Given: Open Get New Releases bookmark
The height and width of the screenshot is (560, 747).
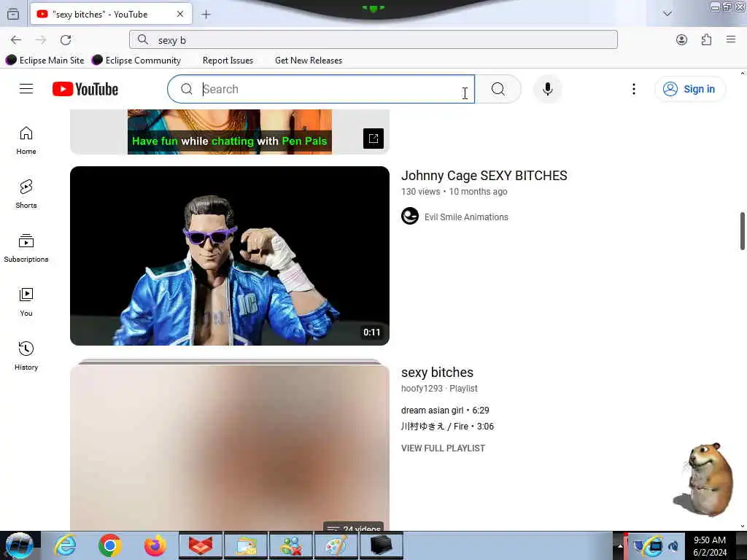Looking at the screenshot, I should pos(309,61).
